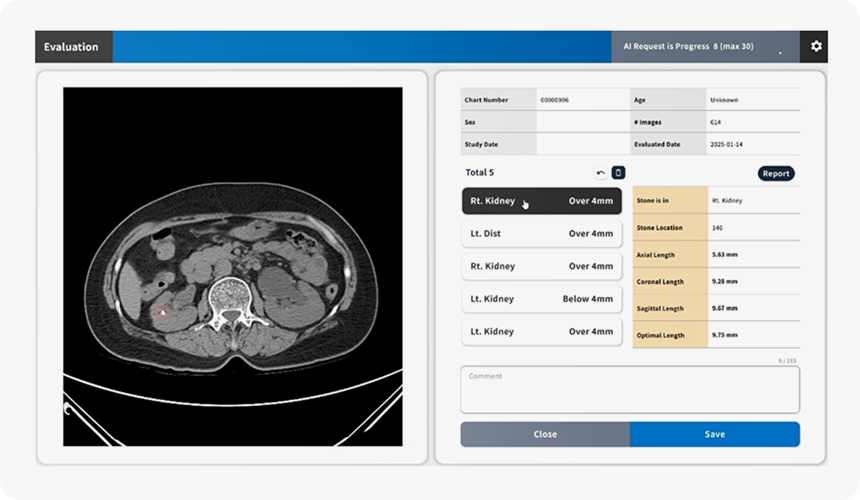860x500 pixels.
Task: Open the Evaluation tab in header
Action: click(73, 47)
